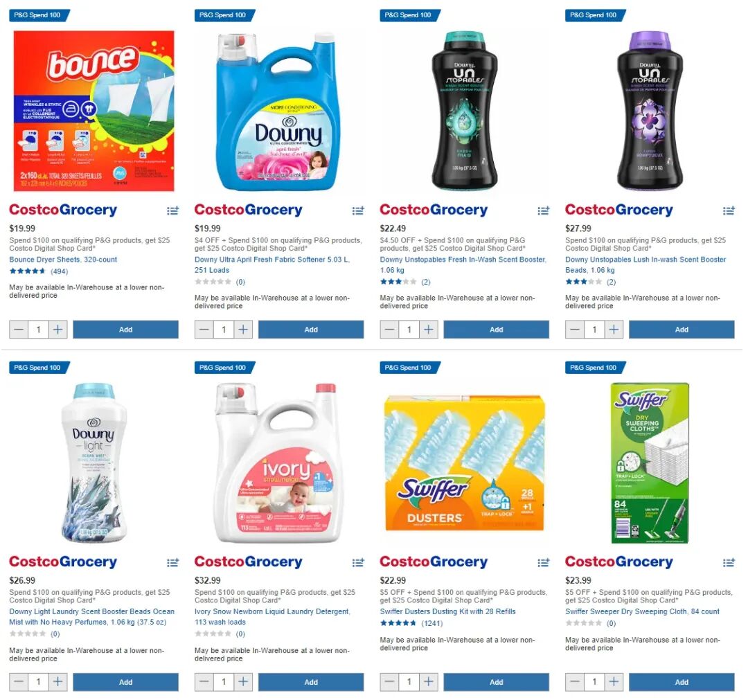Increase quantity of Swiffer Dusters kit

point(429,682)
